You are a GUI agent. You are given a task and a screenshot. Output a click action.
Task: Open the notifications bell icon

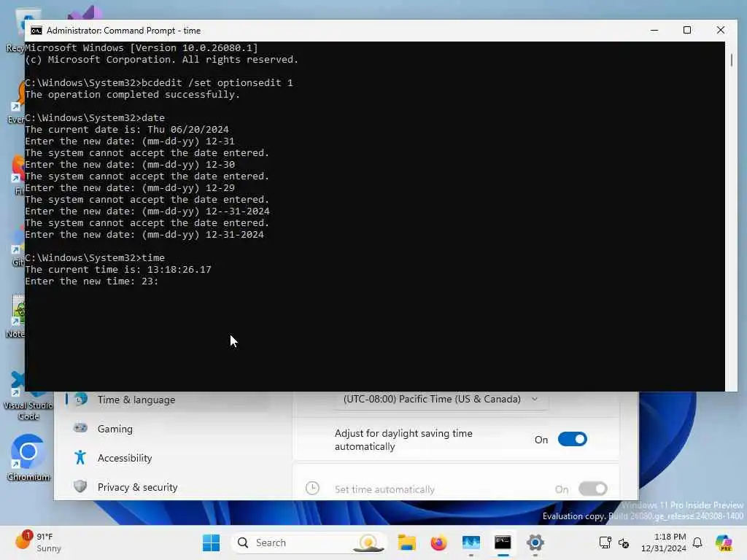(697, 542)
